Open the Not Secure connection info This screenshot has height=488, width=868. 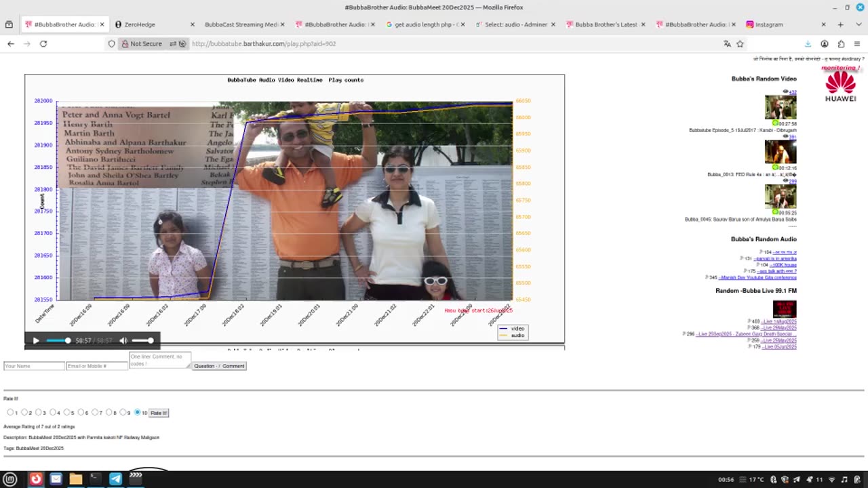[x=142, y=43]
